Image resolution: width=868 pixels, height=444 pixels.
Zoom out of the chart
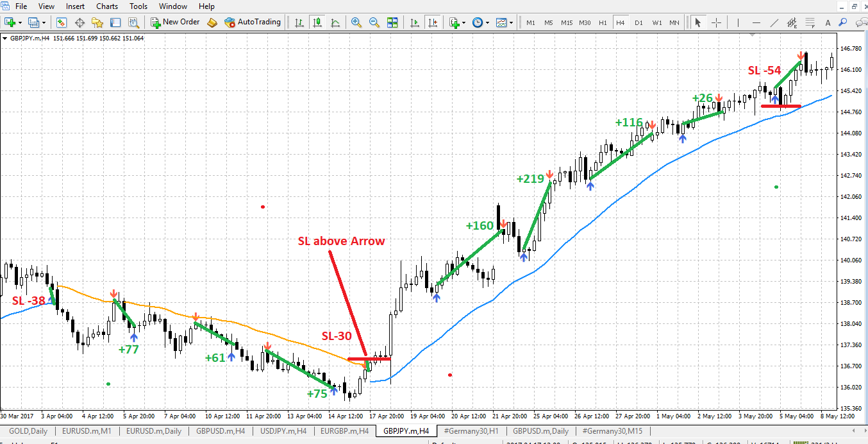(374, 22)
